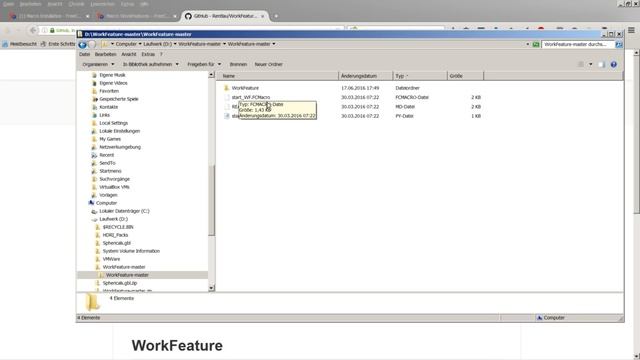640x360 pixels.
Task: Open the Laufwerk (D:) breadcrumb dropdown arrow
Action: click(175, 44)
